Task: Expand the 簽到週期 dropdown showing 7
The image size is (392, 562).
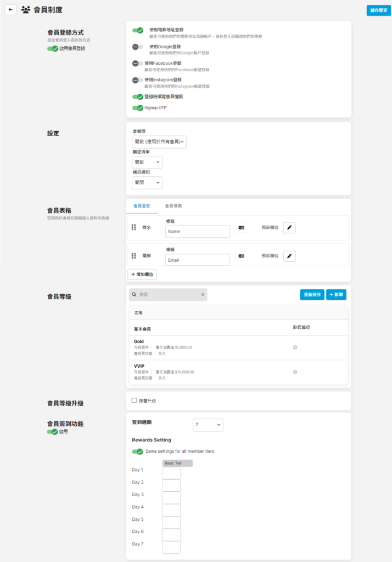Action: tap(208, 425)
